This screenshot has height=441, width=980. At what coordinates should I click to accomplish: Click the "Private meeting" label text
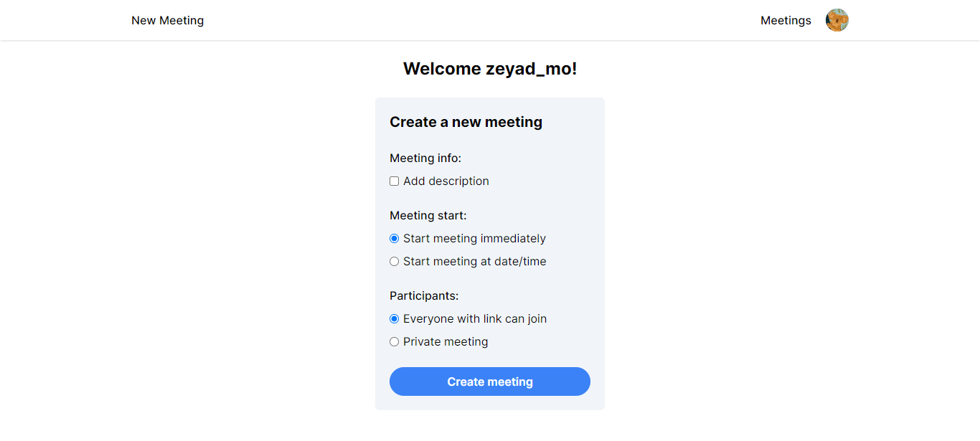446,342
